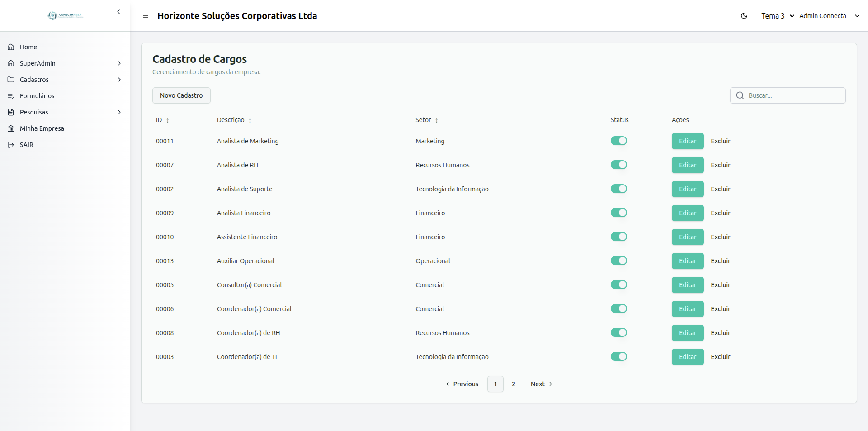This screenshot has height=431, width=868.
Task: Select current page 1 button
Action: [x=495, y=384]
